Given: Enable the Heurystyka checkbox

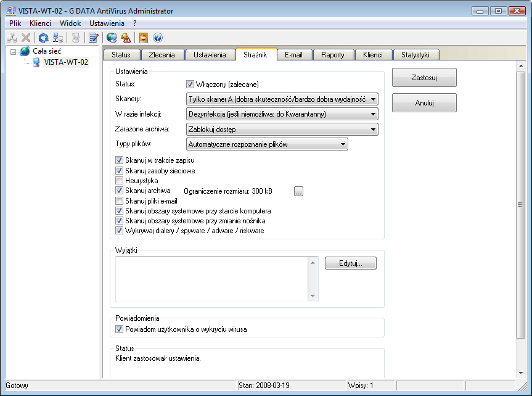Looking at the screenshot, I should (119, 180).
